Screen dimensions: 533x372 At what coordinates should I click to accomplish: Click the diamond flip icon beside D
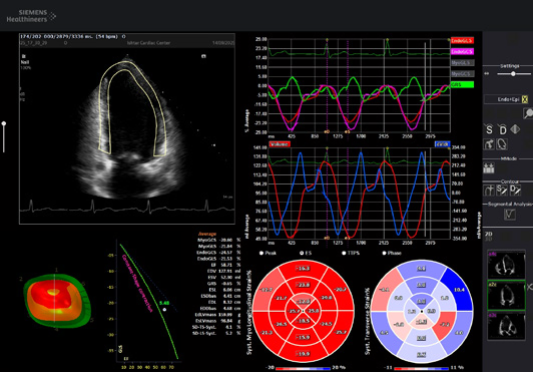pos(515,129)
